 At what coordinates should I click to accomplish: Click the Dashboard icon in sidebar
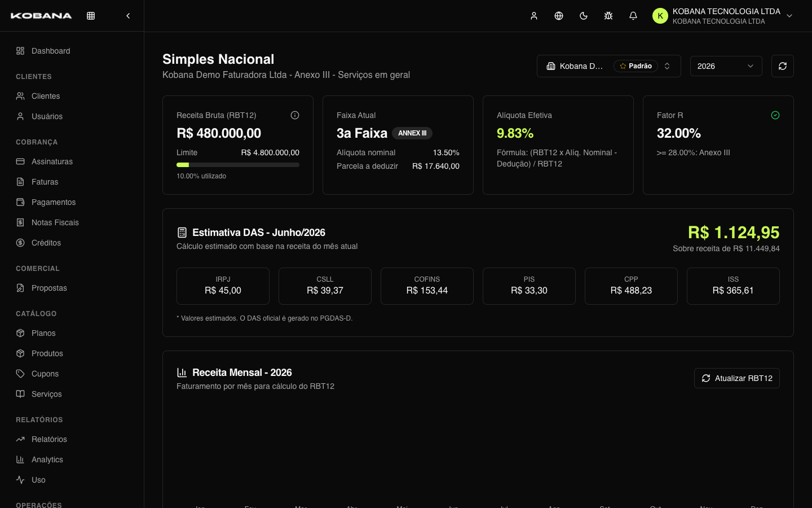tap(20, 51)
